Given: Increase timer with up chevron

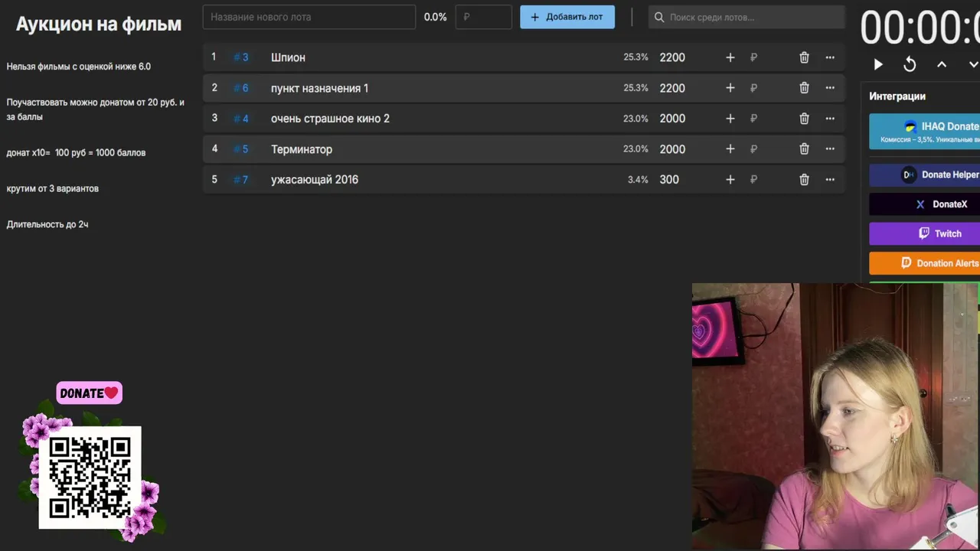Looking at the screenshot, I should point(942,65).
